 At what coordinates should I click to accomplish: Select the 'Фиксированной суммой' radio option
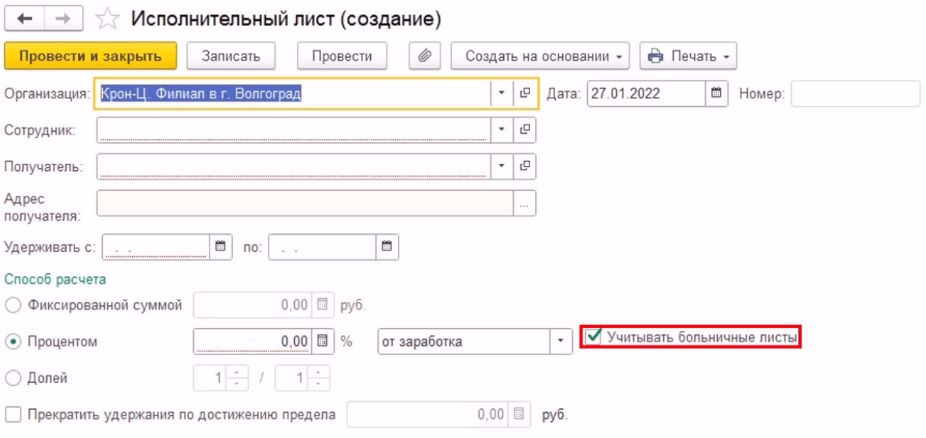tap(12, 305)
